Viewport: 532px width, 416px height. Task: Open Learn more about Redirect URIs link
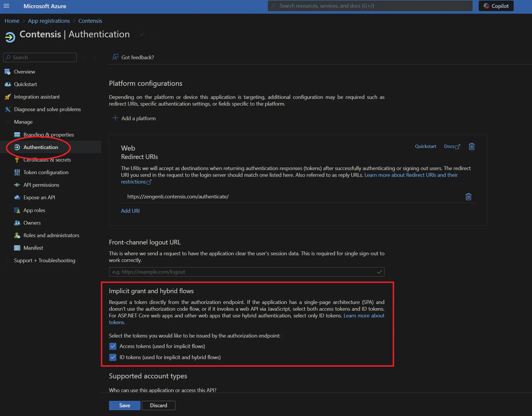[x=411, y=175]
